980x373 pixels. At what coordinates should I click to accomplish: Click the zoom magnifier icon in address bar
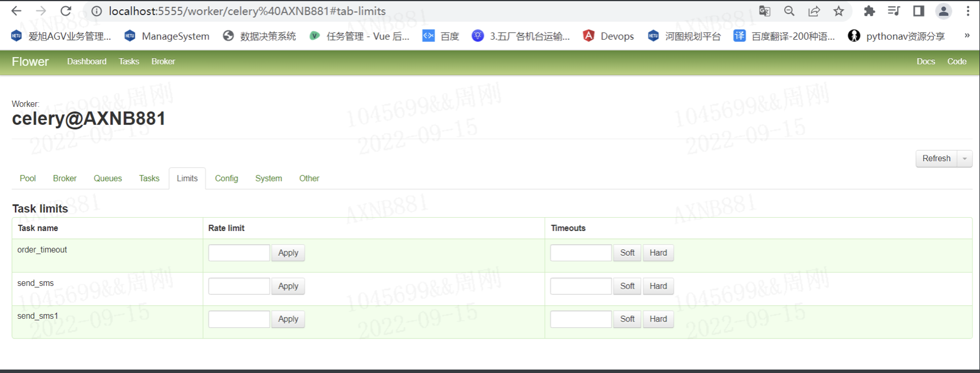789,11
